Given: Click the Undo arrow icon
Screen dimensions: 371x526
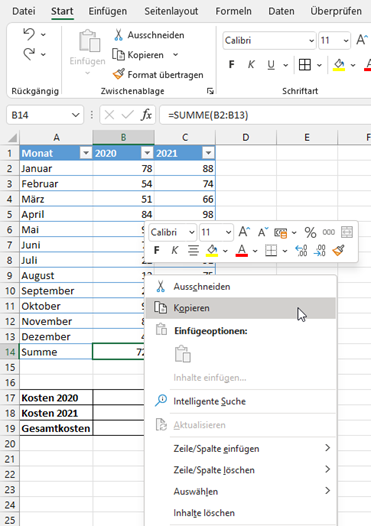Looking at the screenshot, I should click(x=29, y=34).
